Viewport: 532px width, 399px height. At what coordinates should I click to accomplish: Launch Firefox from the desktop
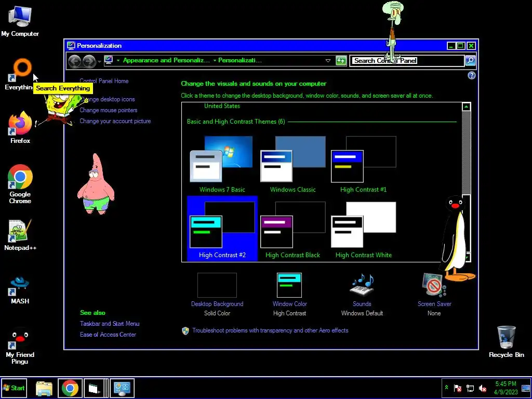[20, 128]
